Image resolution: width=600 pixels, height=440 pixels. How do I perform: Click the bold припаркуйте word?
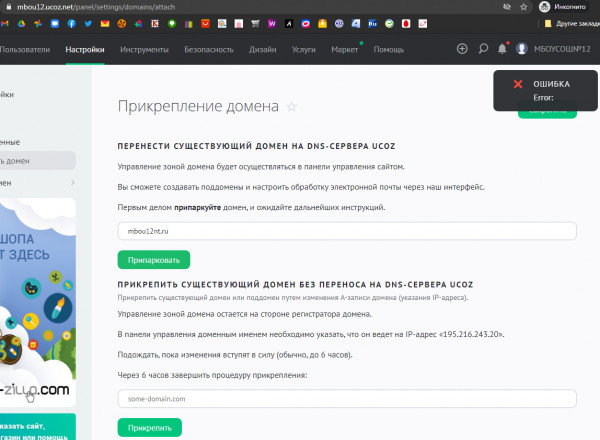click(197, 207)
